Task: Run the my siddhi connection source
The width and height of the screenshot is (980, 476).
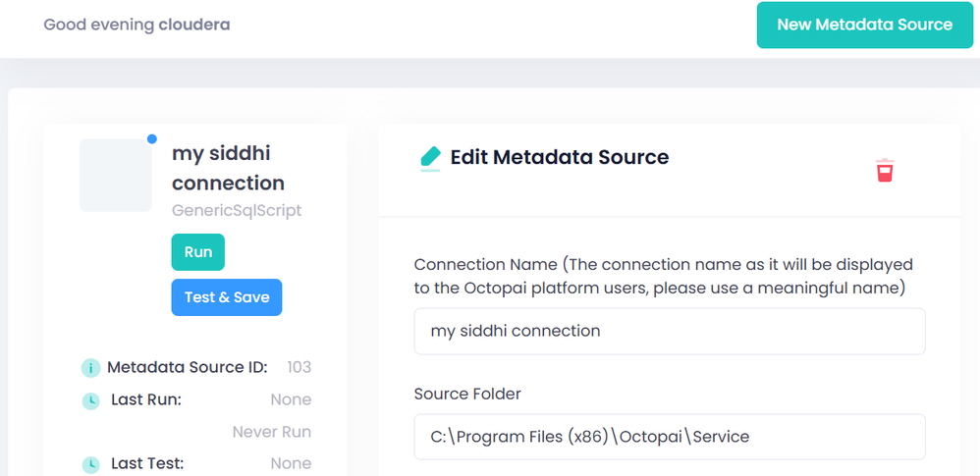Action: 197,252
